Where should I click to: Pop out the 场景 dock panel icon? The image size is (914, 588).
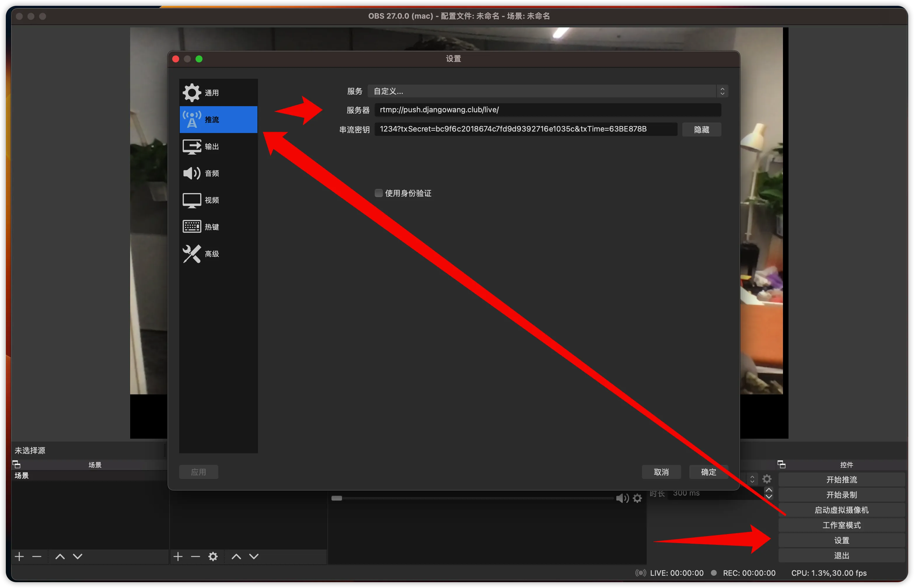click(16, 464)
